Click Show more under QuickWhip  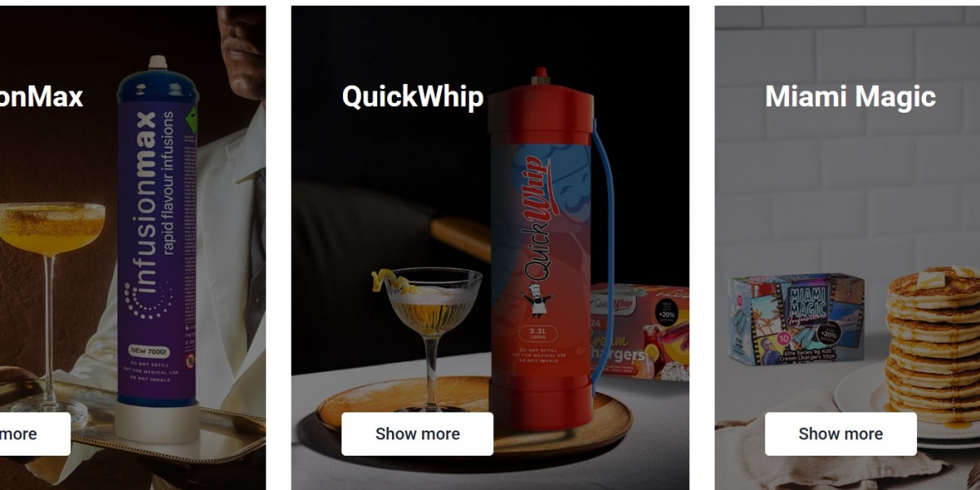(417, 434)
